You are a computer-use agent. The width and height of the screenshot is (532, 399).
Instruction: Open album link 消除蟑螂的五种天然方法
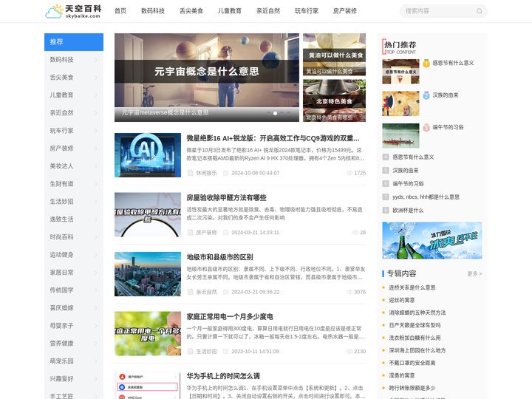(x=417, y=313)
